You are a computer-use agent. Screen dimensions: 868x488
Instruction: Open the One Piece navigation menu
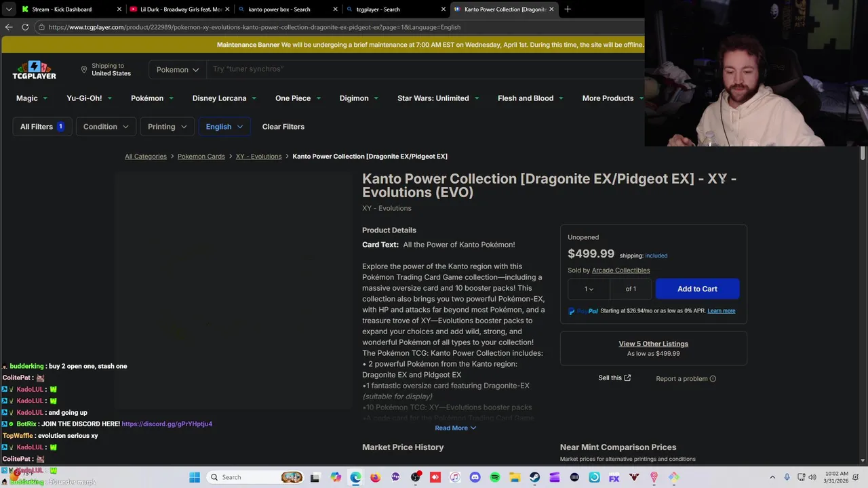(298, 98)
